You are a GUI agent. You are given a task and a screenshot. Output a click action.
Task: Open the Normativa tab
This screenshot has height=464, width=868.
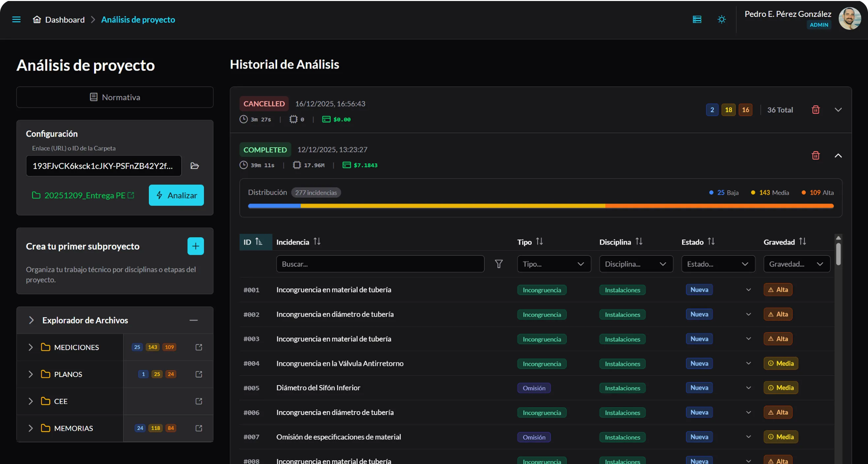point(114,97)
